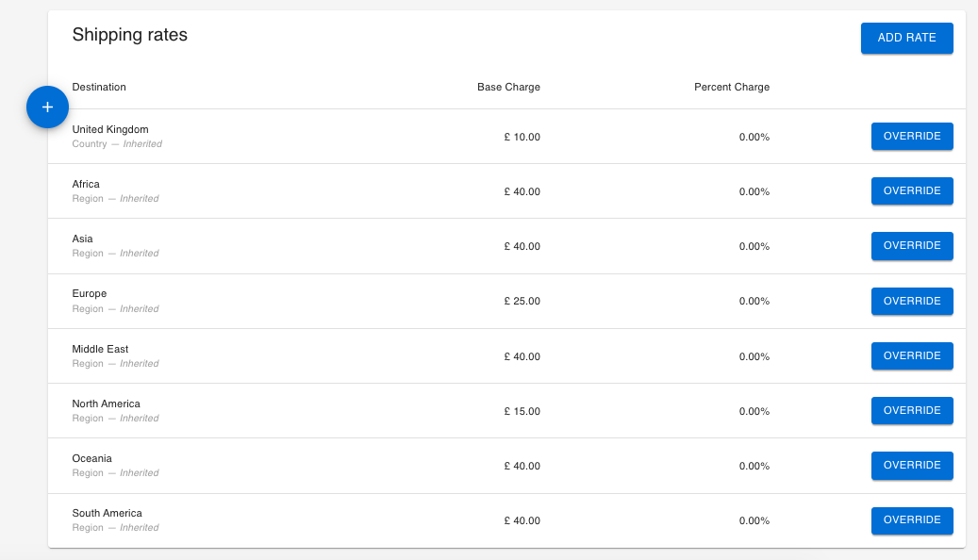Click the Shipping rates heading

[x=130, y=36]
